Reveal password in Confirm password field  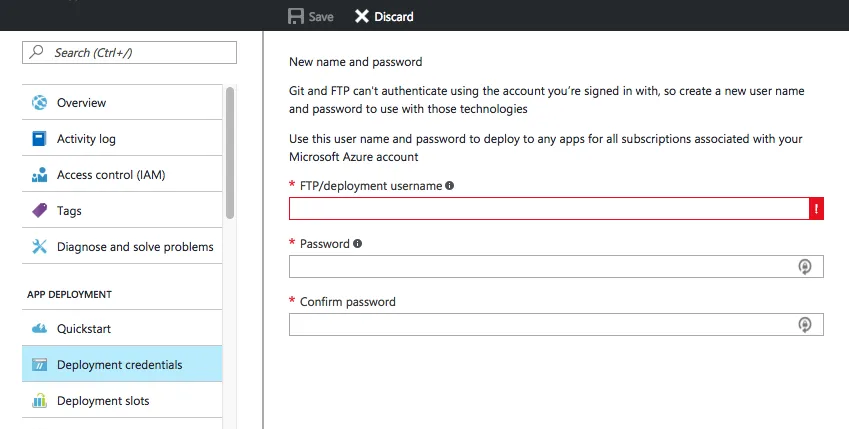(804, 324)
